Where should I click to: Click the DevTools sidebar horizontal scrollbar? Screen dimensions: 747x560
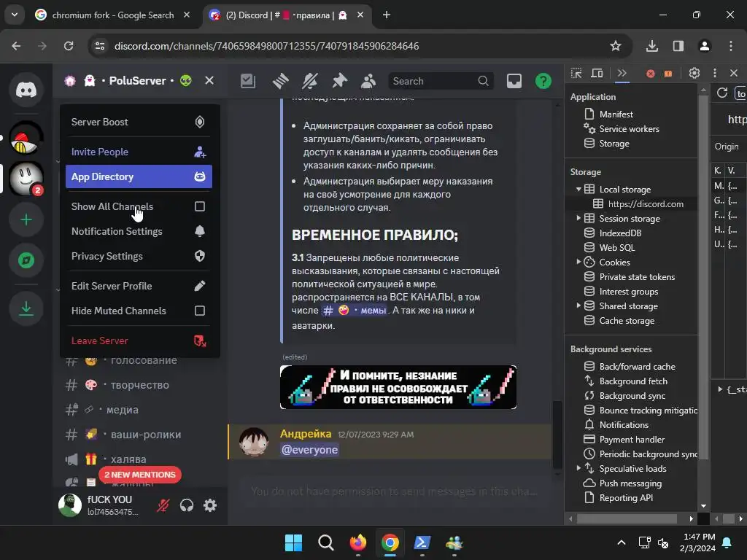(x=627, y=518)
